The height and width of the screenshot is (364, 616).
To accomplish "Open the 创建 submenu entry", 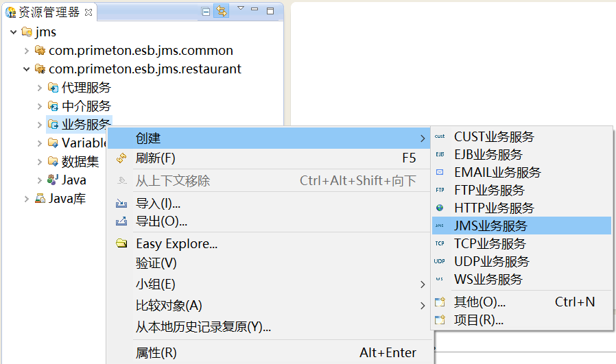I will [269, 138].
